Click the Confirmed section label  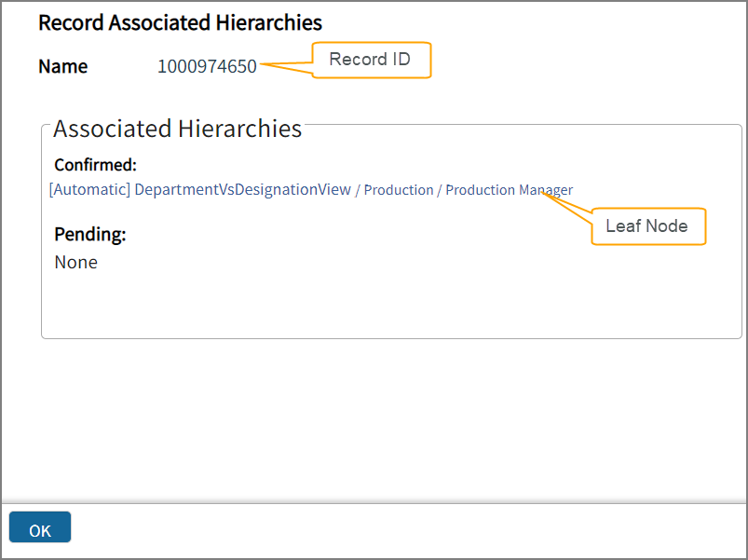(x=95, y=165)
